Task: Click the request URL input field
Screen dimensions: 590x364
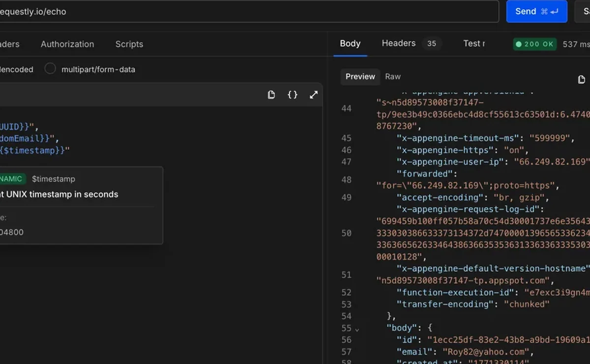Action: [x=249, y=11]
